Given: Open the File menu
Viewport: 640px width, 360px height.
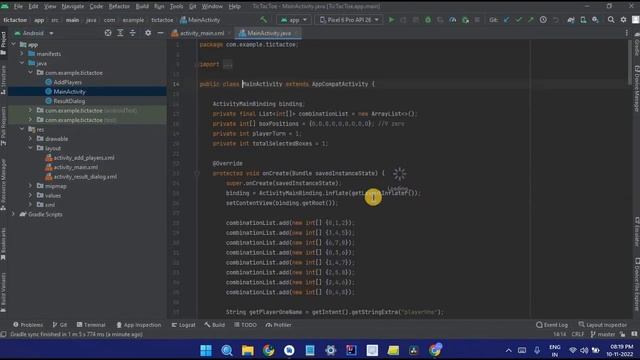Looking at the screenshot, I should (18, 7).
